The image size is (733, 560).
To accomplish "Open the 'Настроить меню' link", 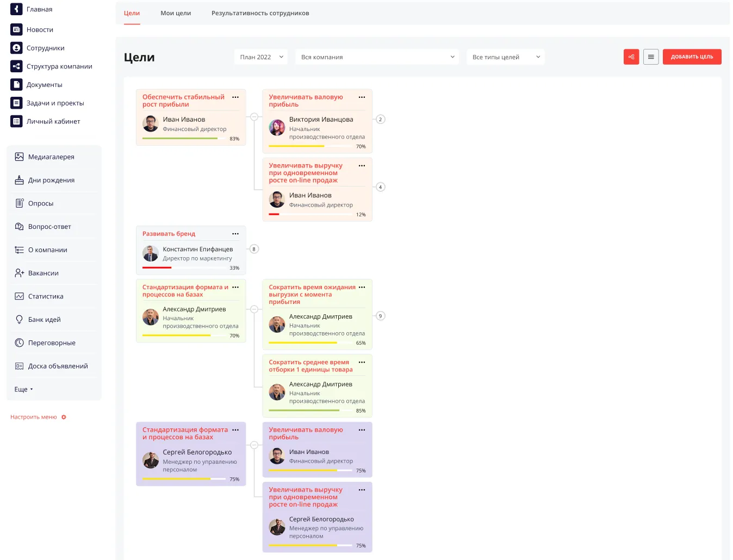I will click(34, 417).
